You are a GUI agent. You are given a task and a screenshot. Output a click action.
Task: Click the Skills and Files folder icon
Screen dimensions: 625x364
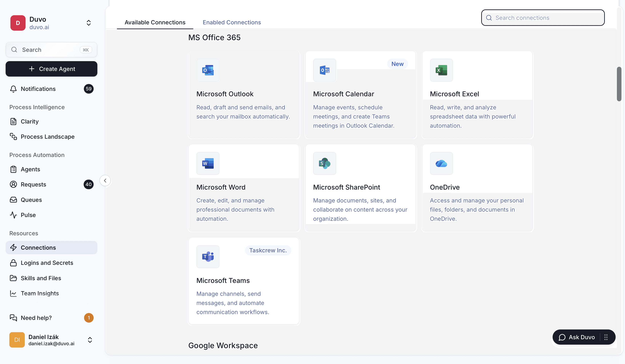(13, 278)
